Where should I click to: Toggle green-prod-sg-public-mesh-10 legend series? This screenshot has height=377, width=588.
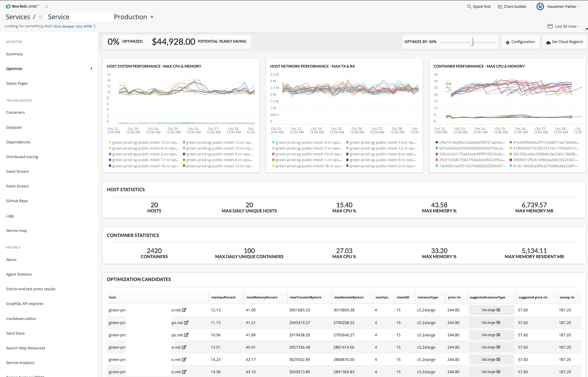point(145,143)
